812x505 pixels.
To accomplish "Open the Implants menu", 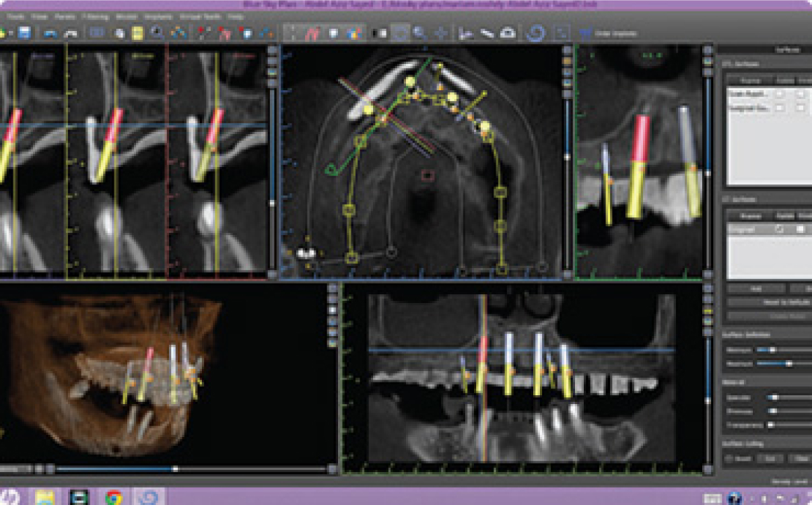I will (158, 16).
